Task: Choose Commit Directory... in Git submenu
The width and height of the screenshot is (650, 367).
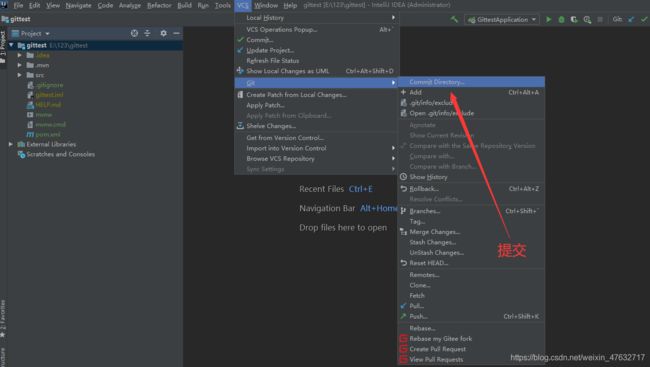Action: coord(471,82)
